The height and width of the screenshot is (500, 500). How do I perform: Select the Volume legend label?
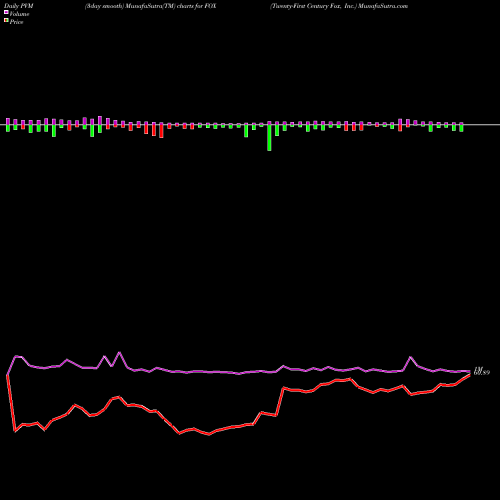click(x=19, y=14)
